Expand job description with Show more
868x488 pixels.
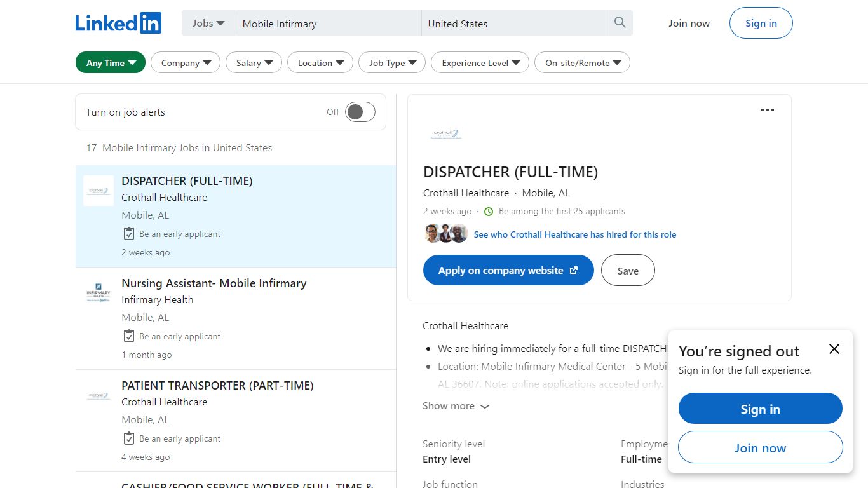pyautogui.click(x=456, y=406)
